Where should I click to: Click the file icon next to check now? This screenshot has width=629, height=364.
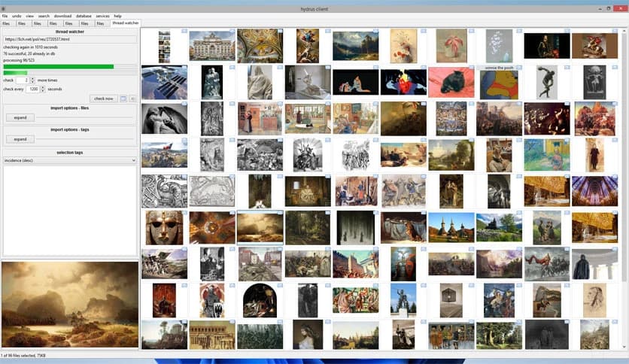pyautogui.click(x=123, y=99)
